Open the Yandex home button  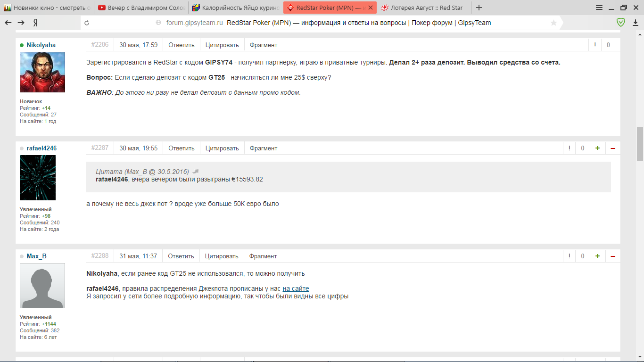(35, 23)
